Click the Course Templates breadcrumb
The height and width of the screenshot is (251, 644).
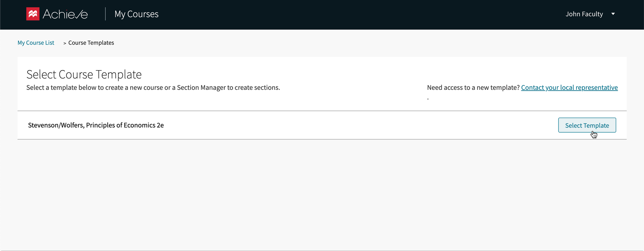coord(91,43)
